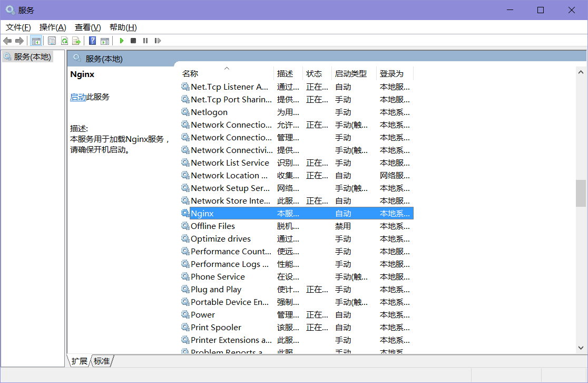Click the Forward arrow toolbar icon

click(x=19, y=41)
